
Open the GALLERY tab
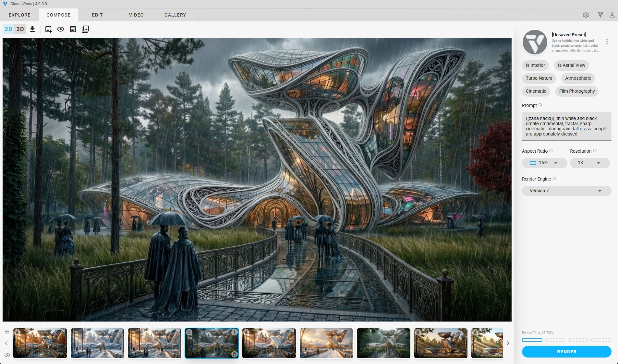point(175,15)
